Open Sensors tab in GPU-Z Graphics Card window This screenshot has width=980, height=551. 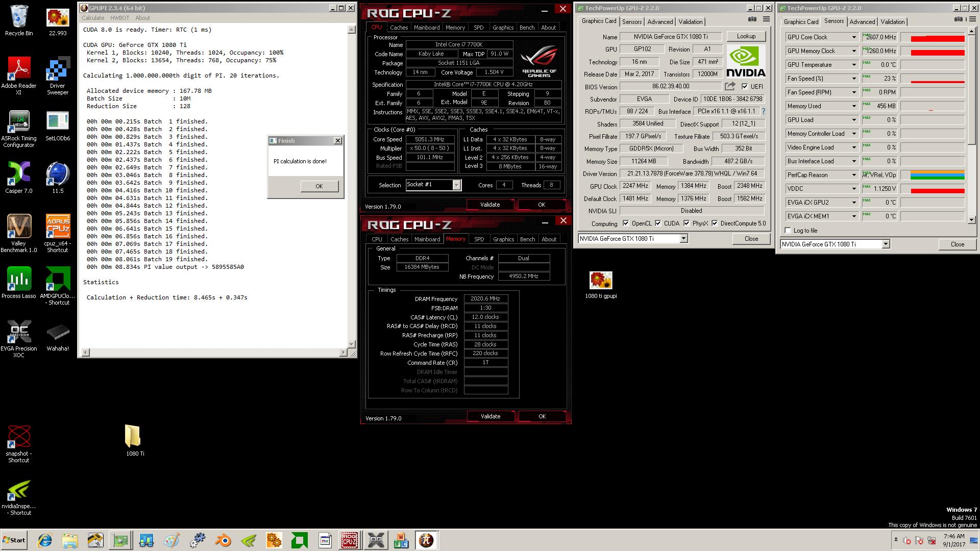coord(632,21)
